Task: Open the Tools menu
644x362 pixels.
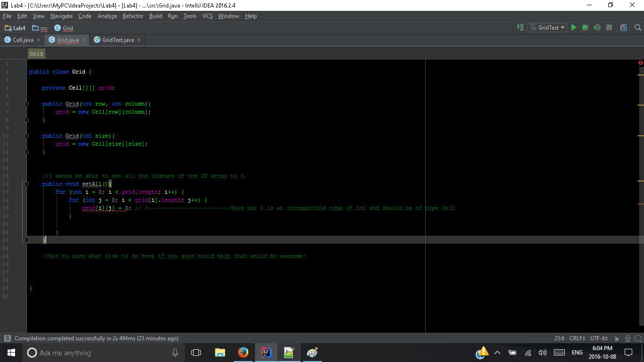Action: [190, 16]
